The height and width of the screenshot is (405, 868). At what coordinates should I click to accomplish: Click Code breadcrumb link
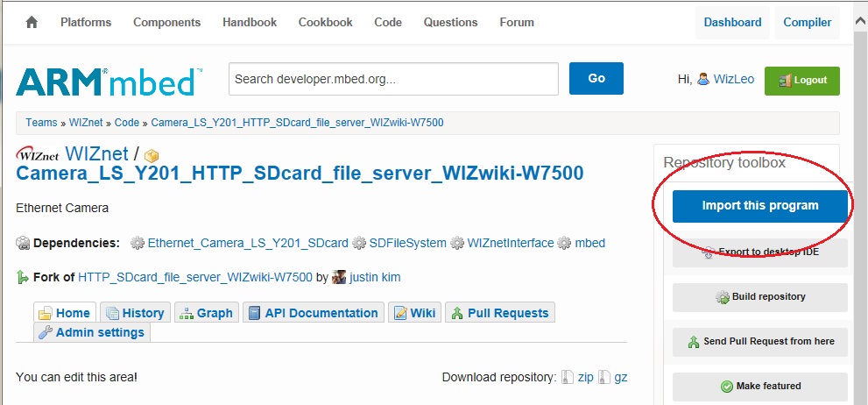pyautogui.click(x=127, y=123)
